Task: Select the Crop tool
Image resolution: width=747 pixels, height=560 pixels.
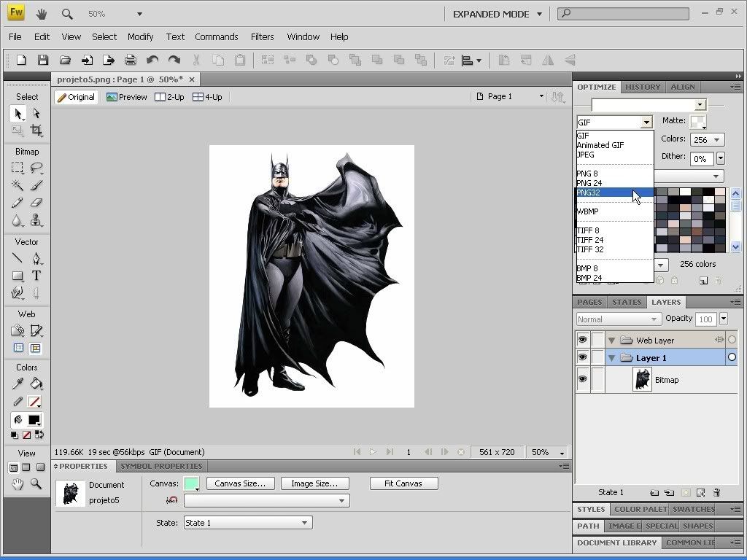Action: tap(36, 130)
